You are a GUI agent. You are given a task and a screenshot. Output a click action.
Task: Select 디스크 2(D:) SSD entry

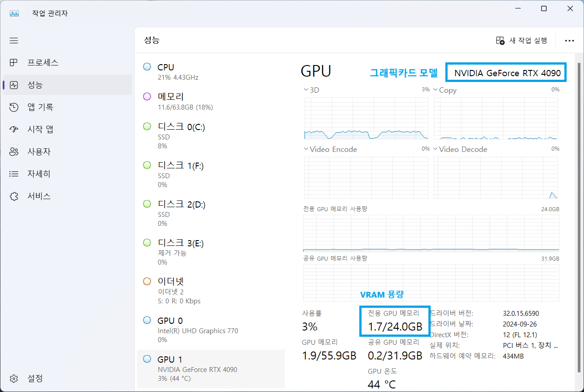click(211, 213)
